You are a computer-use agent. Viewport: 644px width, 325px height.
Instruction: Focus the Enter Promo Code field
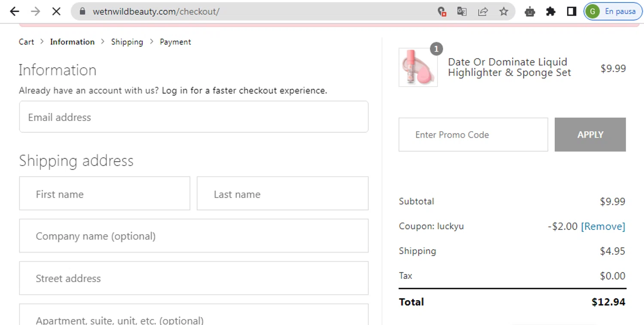coord(473,135)
